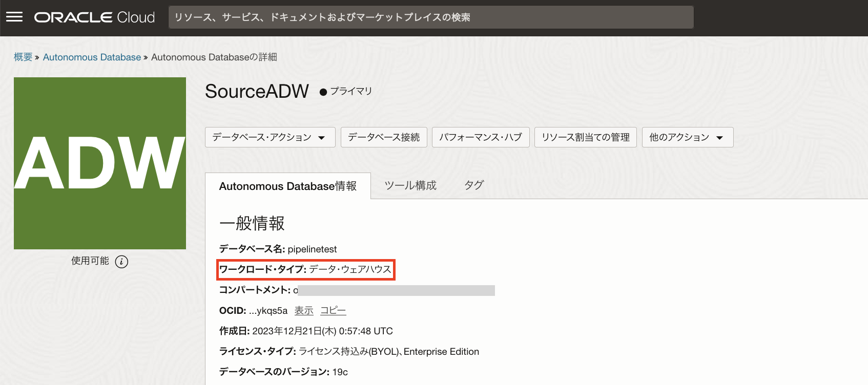Click the OCID コピー link
Screen dimensions: 868x385
coord(333,311)
